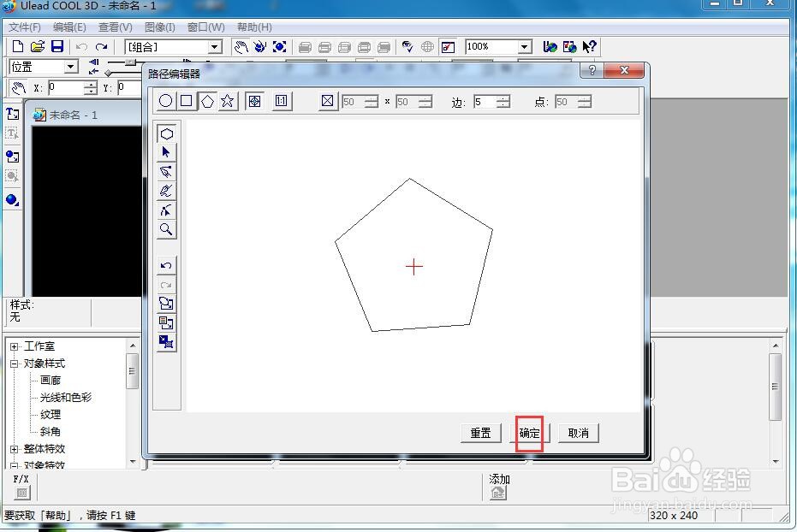The image size is (797, 532).
Task: Click redo in path editor sidebar
Action: [166, 285]
